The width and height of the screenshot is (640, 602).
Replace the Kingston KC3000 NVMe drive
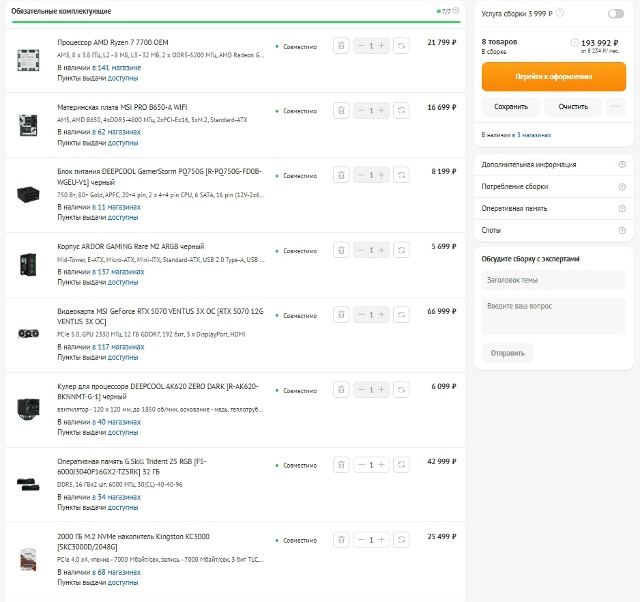400,540
